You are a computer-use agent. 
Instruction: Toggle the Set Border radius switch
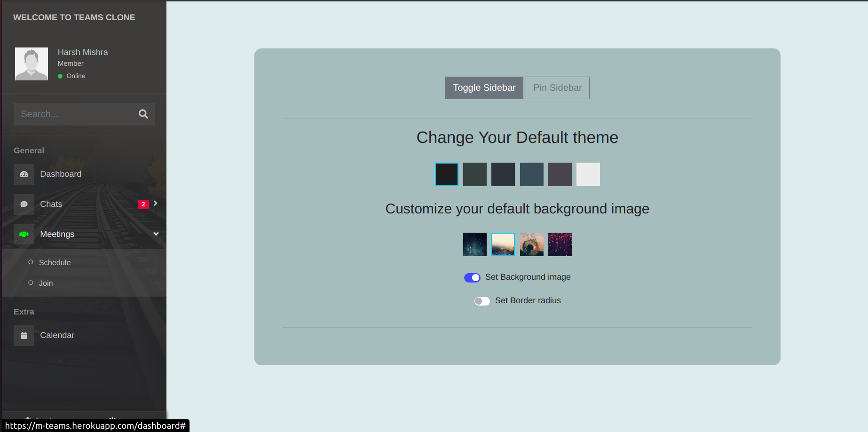tap(482, 301)
